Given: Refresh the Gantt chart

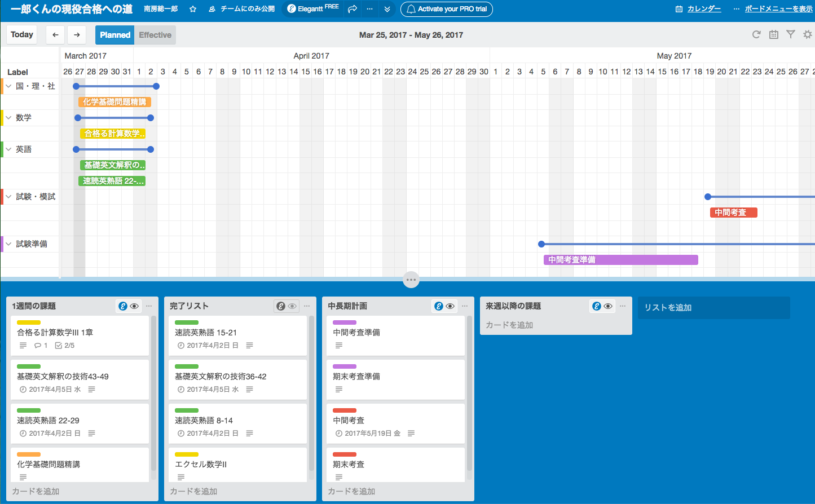Looking at the screenshot, I should 756,34.
